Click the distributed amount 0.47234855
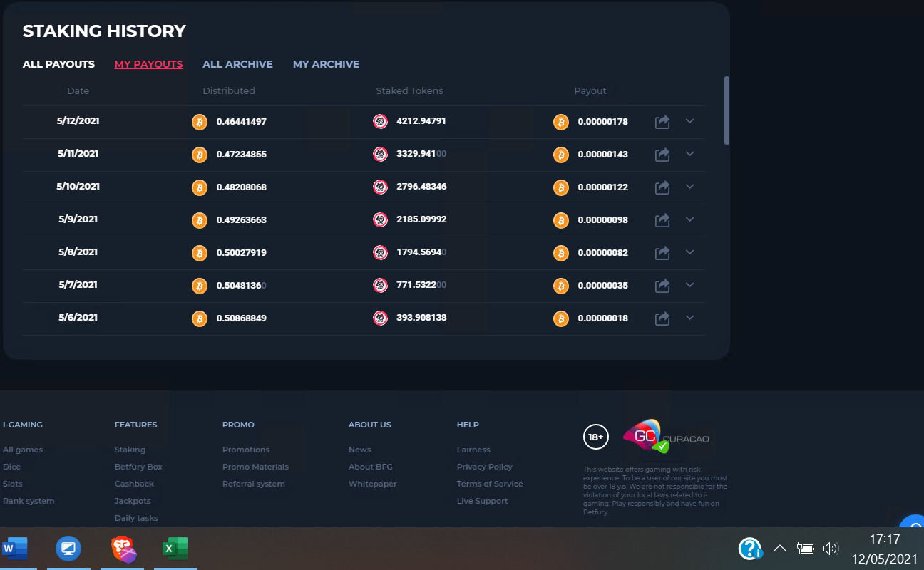The image size is (924, 570). (x=242, y=155)
